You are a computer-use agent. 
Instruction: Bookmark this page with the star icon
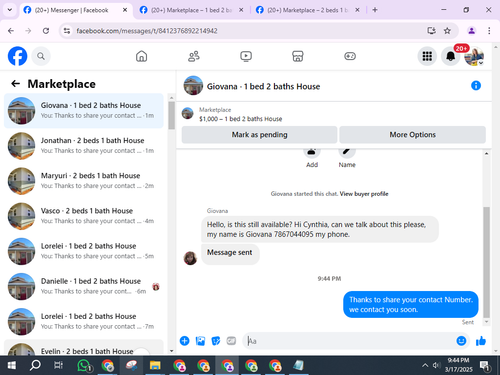click(447, 31)
